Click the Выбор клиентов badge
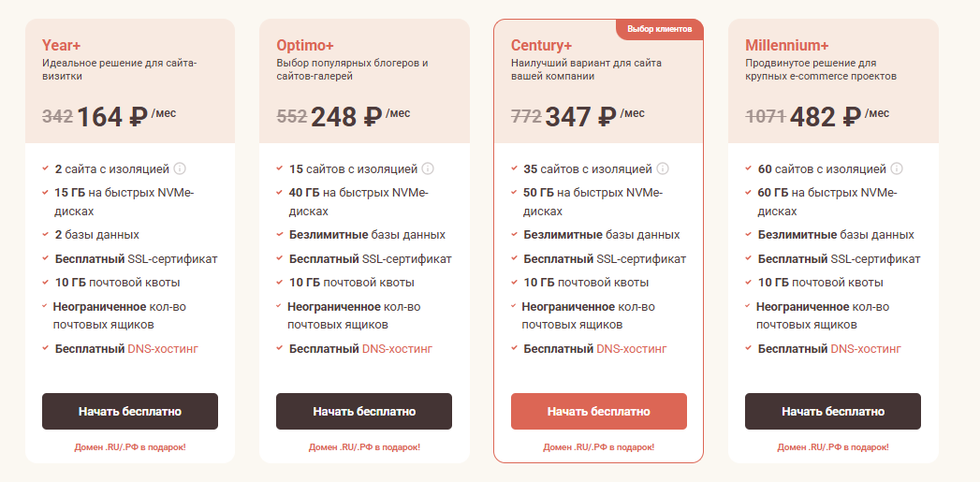 [659, 29]
